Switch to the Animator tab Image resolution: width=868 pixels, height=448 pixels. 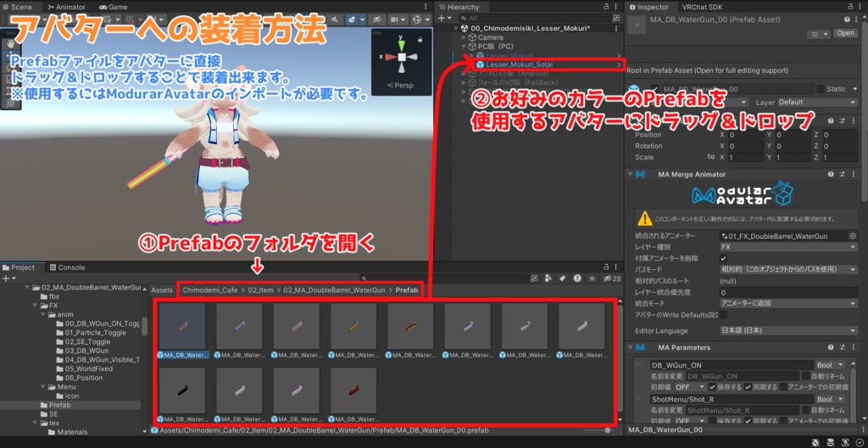pos(66,7)
